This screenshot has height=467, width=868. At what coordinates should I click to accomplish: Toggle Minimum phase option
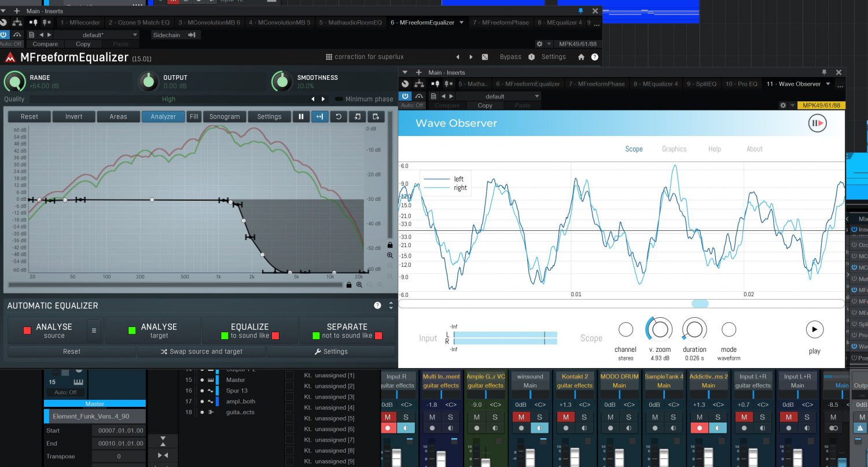[363, 99]
